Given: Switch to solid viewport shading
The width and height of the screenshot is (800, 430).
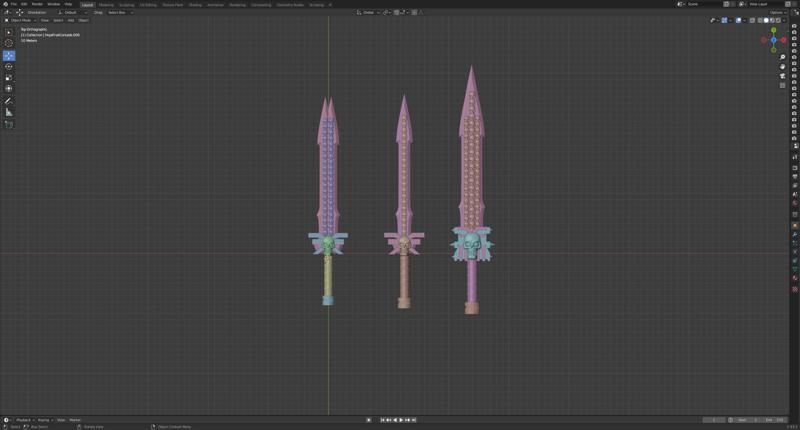Looking at the screenshot, I should (x=766, y=20).
